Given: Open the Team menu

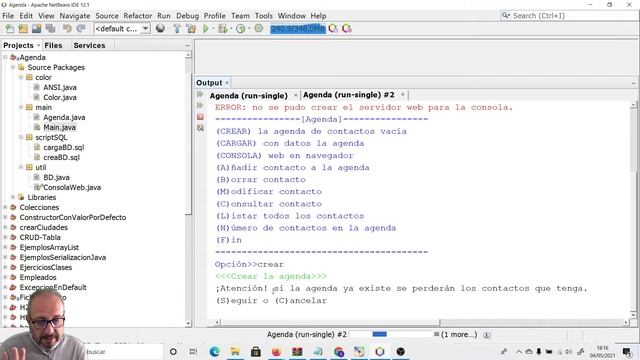Looking at the screenshot, I should coord(240,16).
